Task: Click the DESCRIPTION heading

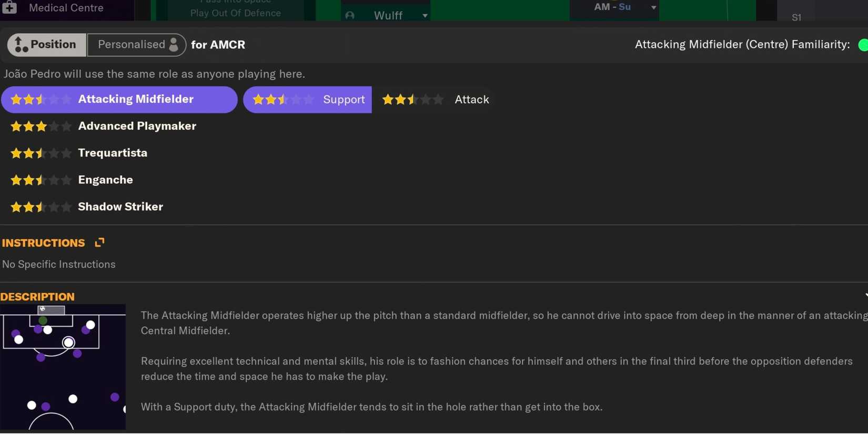Action: (37, 296)
